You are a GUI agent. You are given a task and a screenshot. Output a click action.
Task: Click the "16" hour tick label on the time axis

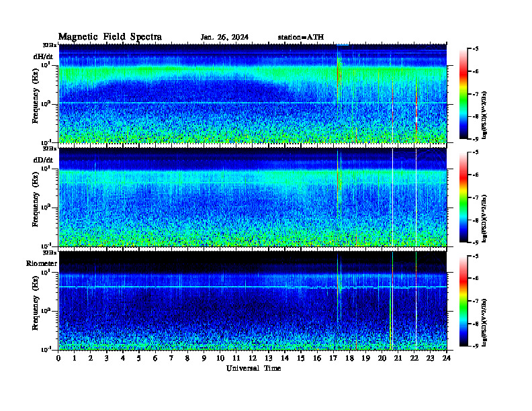(x=317, y=359)
